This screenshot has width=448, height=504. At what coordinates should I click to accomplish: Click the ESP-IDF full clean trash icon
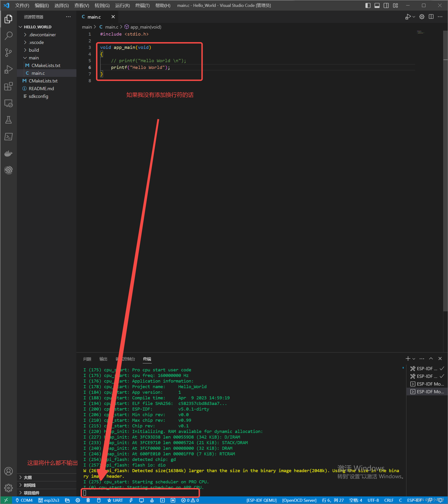(88, 500)
